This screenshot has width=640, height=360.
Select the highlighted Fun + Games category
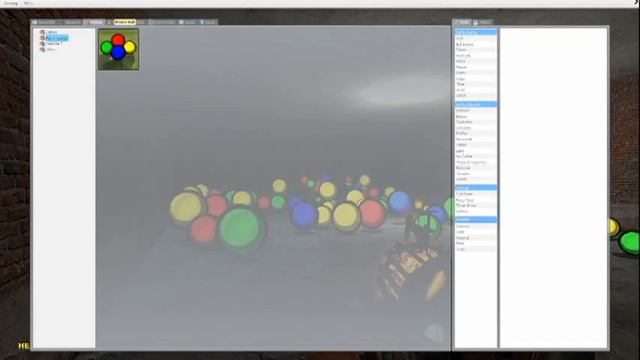click(x=57, y=38)
